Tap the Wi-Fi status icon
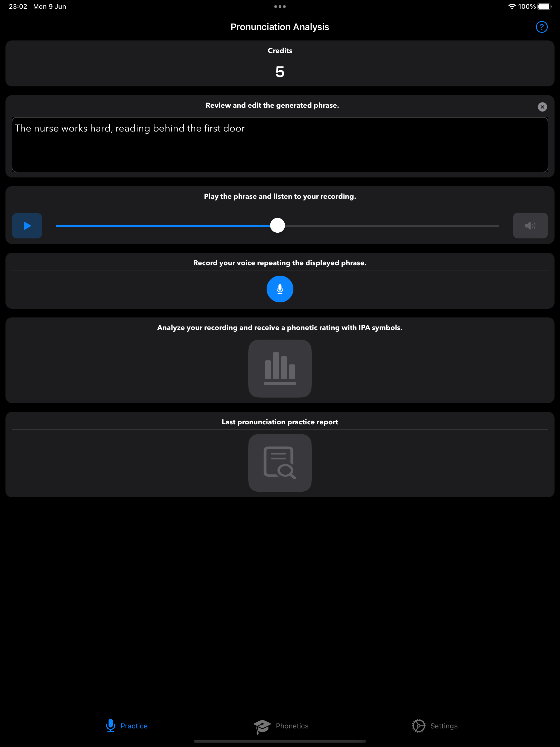The height and width of the screenshot is (747, 560). tap(512, 6)
